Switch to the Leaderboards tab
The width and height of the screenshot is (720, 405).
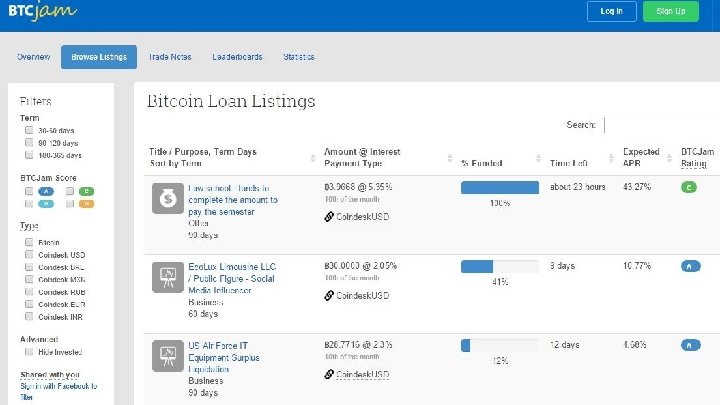click(237, 57)
